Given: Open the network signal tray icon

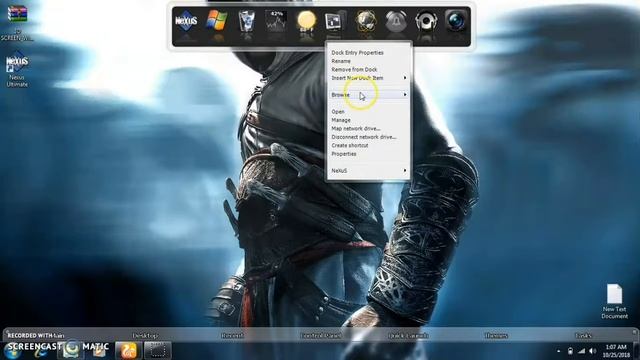Looking at the screenshot, I should [582, 351].
